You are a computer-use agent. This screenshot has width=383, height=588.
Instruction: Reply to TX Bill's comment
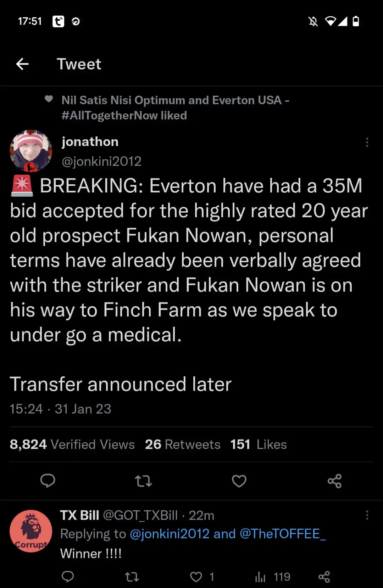68,577
